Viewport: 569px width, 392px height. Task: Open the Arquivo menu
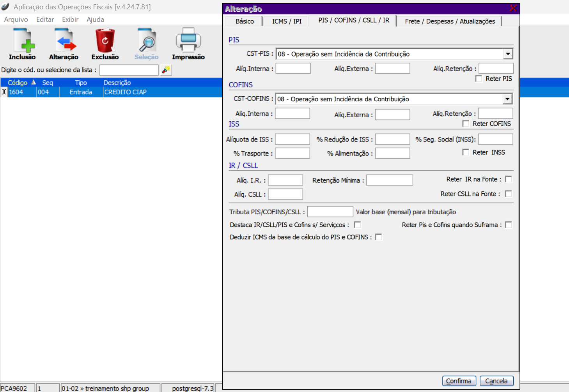pyautogui.click(x=16, y=19)
